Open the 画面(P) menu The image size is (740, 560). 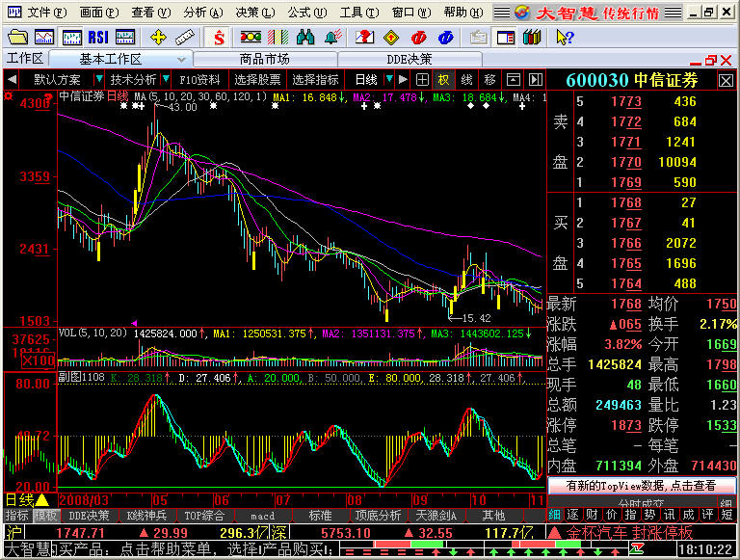(98, 13)
